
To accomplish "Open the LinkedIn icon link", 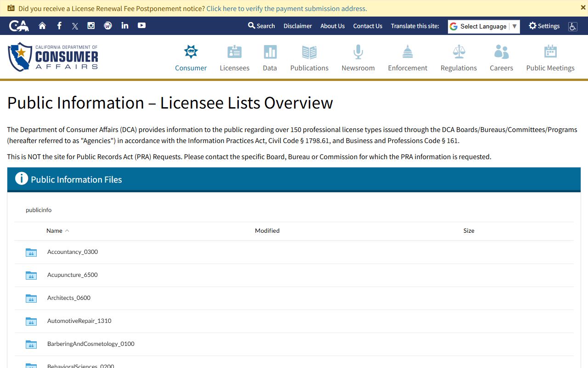I will point(125,25).
